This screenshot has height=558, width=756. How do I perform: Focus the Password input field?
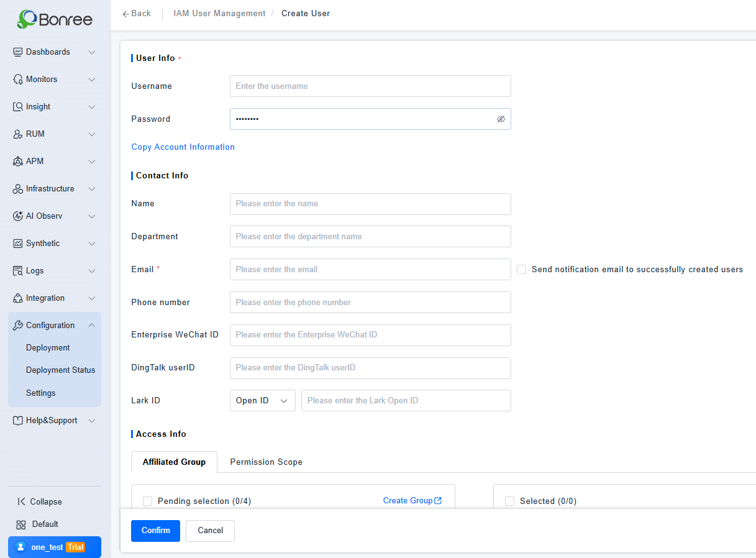click(x=370, y=119)
